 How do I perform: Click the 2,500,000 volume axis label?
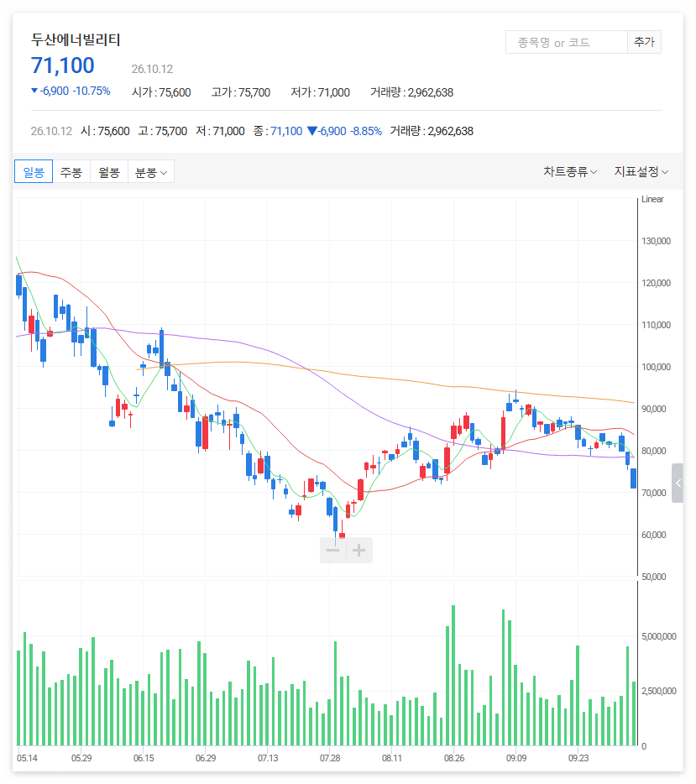(659, 691)
